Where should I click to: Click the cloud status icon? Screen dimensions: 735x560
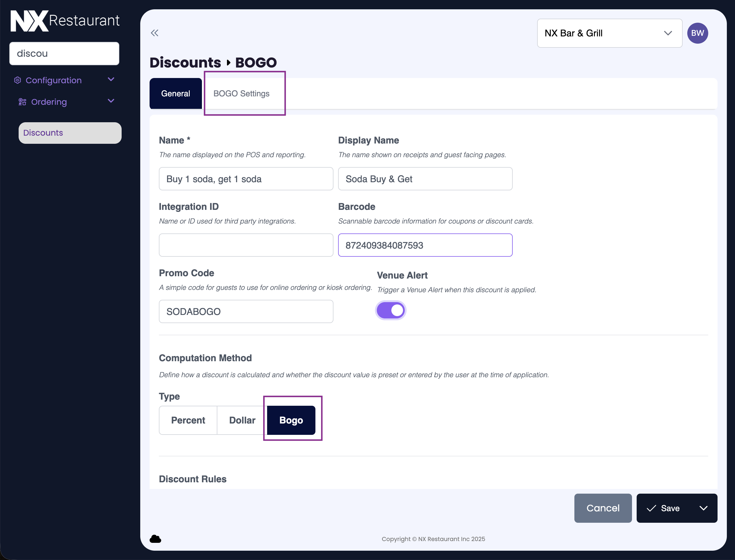tap(155, 539)
